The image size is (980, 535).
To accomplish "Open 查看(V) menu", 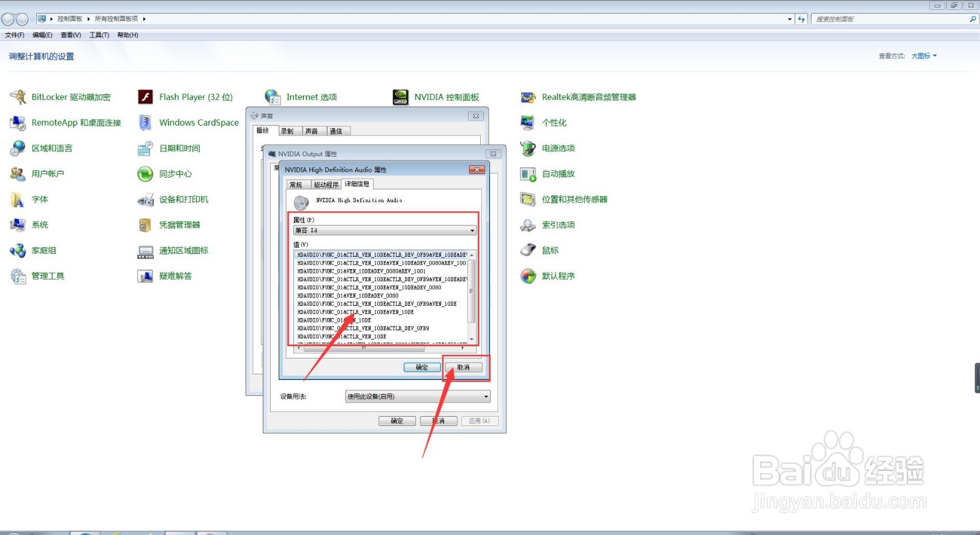I will (71, 35).
